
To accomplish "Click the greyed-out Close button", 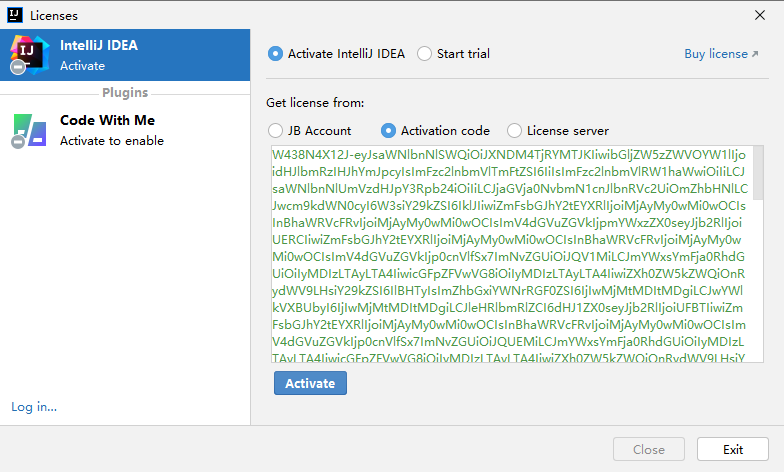I will 649,449.
